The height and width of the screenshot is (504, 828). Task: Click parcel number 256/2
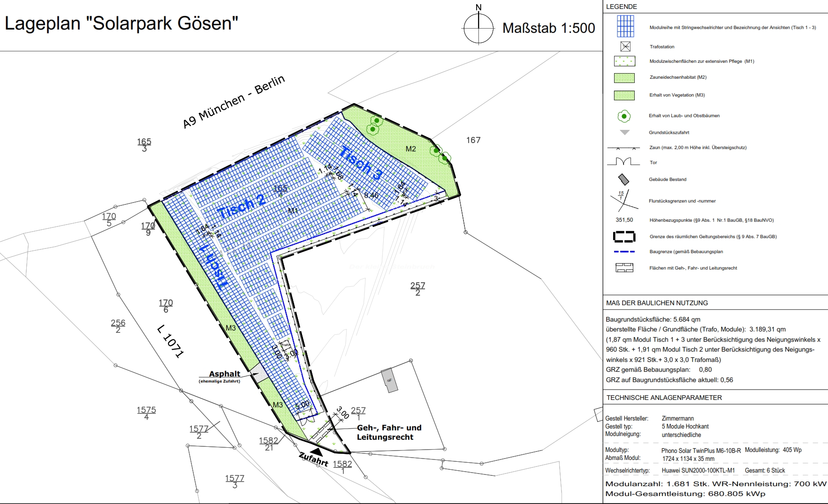pyautogui.click(x=118, y=326)
